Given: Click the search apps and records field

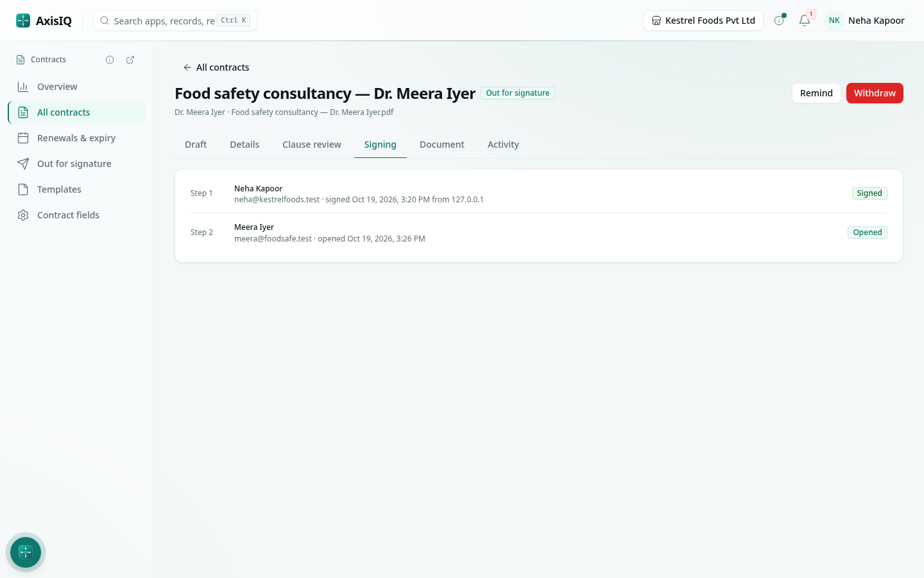Looking at the screenshot, I should pos(175,21).
